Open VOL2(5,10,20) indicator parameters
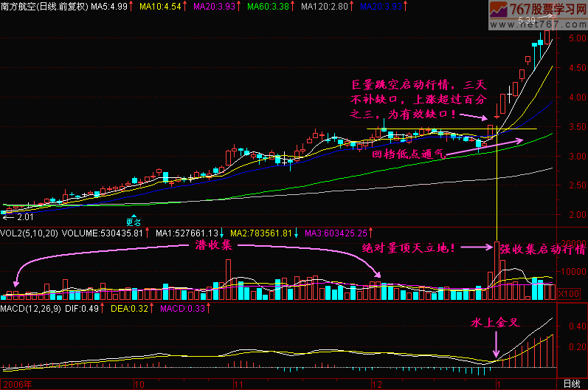588x390 pixels. [30, 233]
